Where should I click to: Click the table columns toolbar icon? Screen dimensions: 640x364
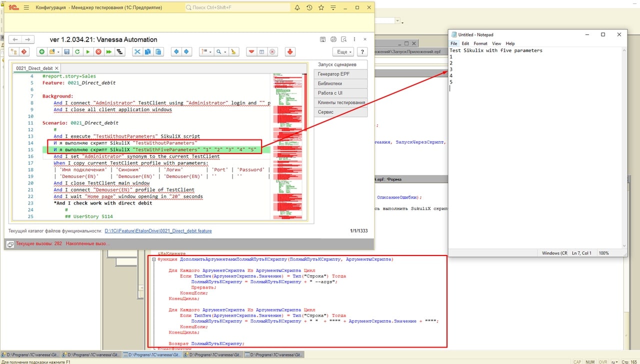(262, 51)
